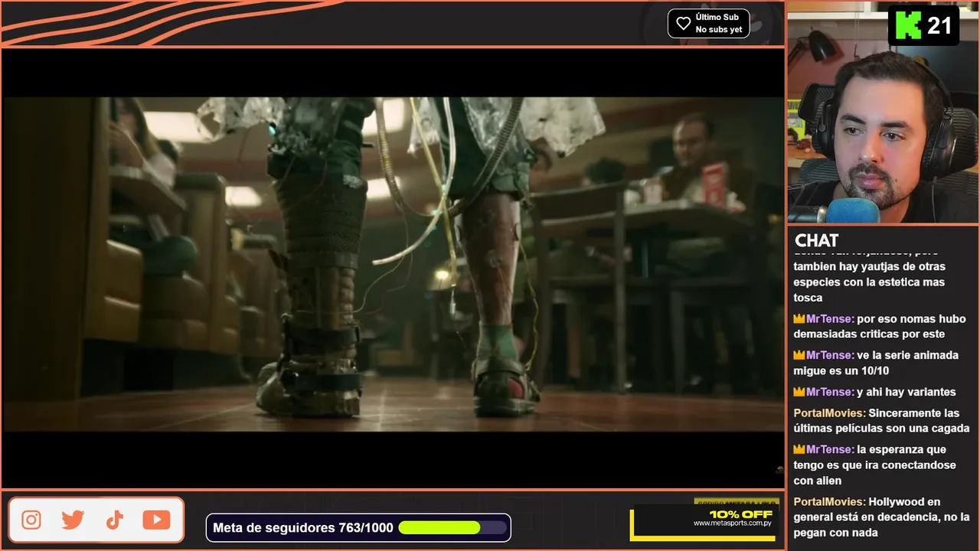Click crown badge on 'por eso nomas' message
Screen dimensions: 980x551
(x=799, y=318)
